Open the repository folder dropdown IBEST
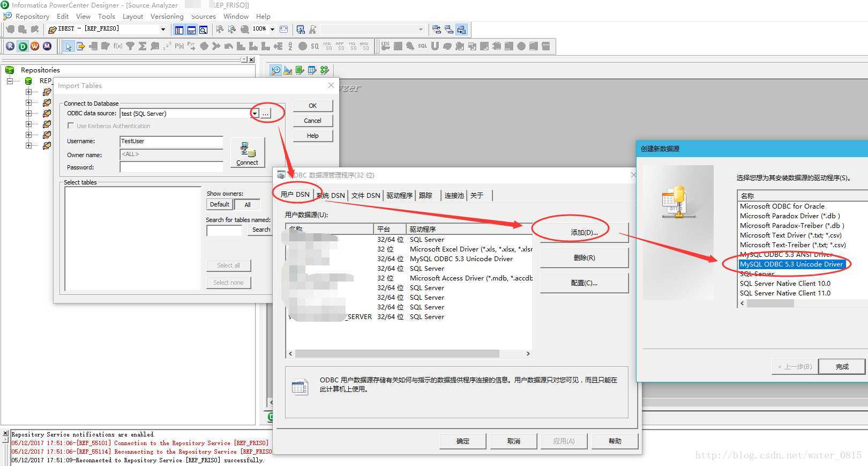 (x=163, y=29)
